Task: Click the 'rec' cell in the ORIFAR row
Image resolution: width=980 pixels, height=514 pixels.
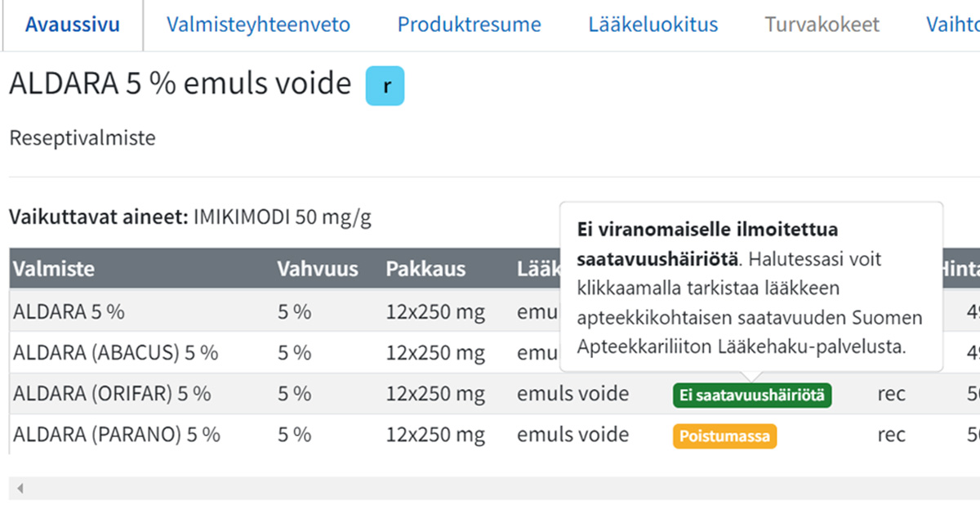Action: coord(891,394)
